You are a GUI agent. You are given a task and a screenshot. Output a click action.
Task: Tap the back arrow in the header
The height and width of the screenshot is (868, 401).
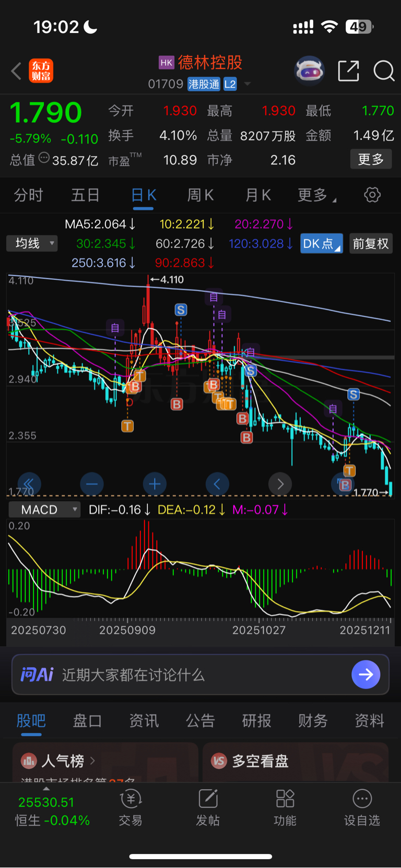16,71
